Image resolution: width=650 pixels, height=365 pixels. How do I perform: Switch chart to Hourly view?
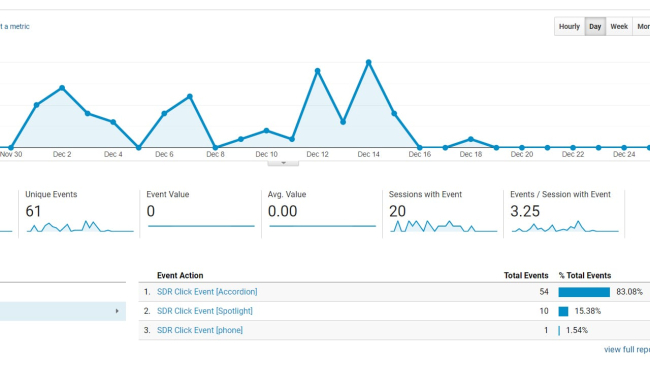coord(569,27)
